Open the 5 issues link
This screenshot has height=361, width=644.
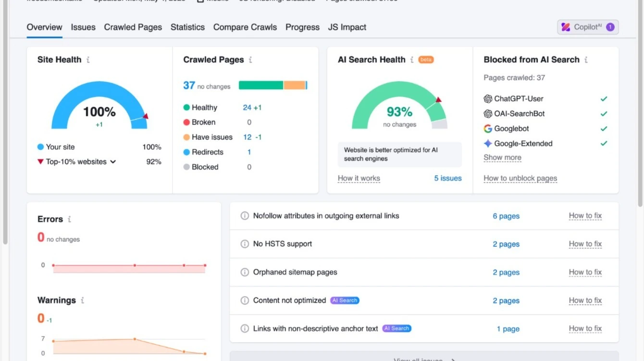tap(448, 178)
